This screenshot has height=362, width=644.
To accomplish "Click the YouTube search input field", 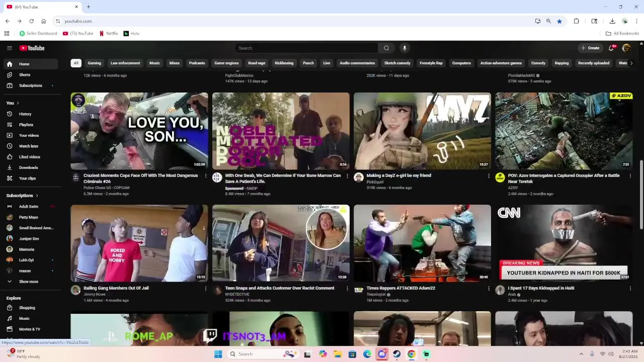I will coord(306,48).
